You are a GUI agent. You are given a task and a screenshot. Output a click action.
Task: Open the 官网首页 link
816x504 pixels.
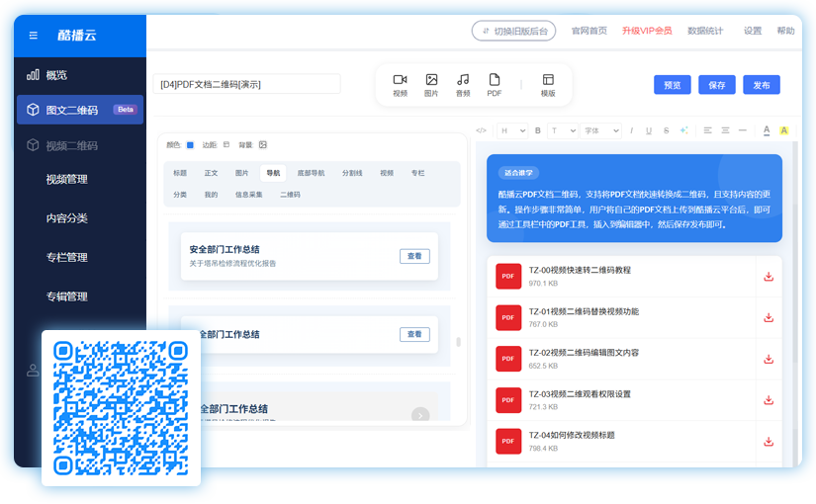click(x=589, y=31)
